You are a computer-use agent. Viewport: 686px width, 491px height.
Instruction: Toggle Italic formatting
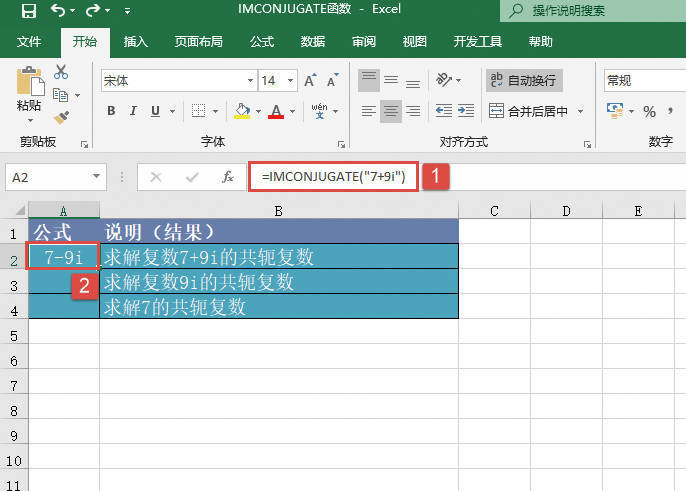click(135, 111)
